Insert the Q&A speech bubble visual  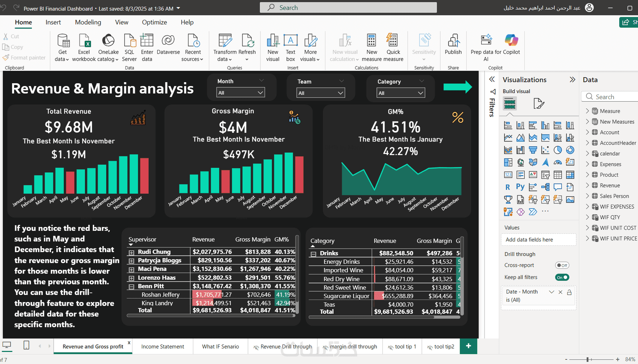[558, 187]
